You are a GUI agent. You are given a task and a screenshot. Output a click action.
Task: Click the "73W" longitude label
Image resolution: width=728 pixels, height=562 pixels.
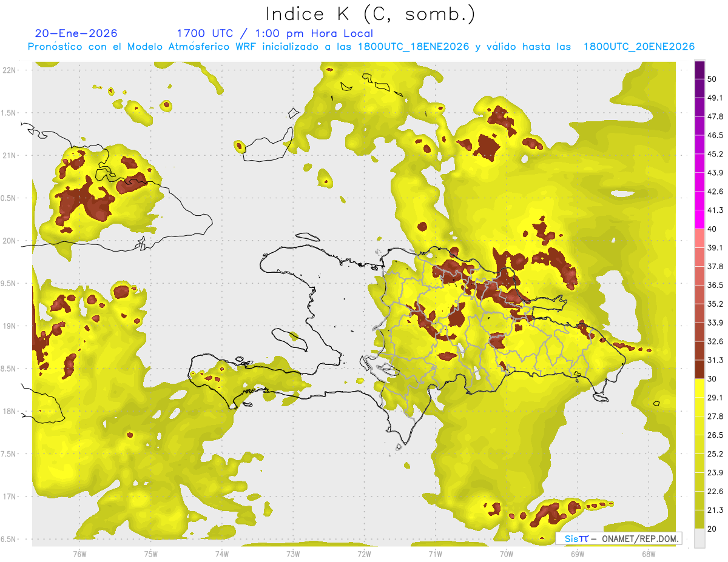tap(293, 554)
